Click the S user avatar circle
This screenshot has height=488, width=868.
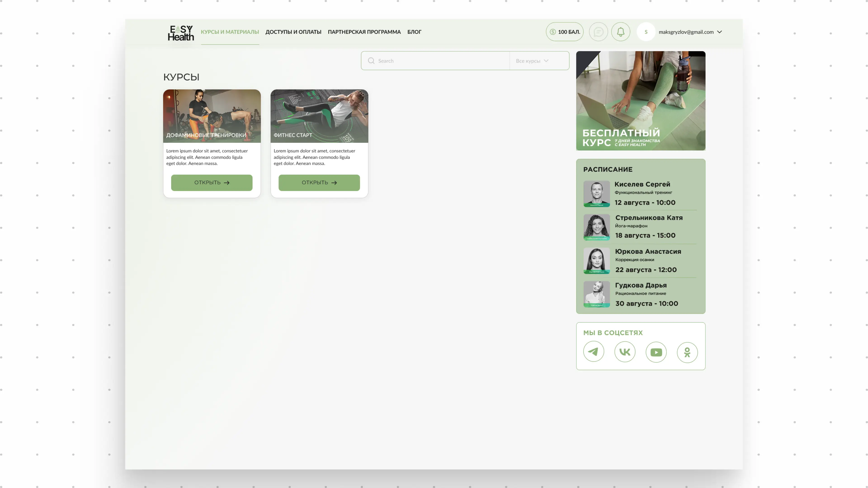pos(646,32)
